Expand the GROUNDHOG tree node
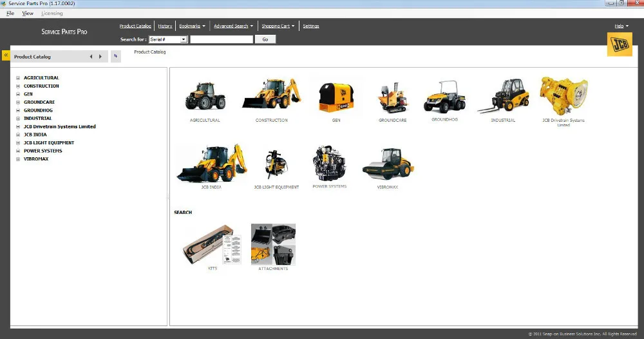Viewport: 644px width, 339px height. click(x=18, y=110)
